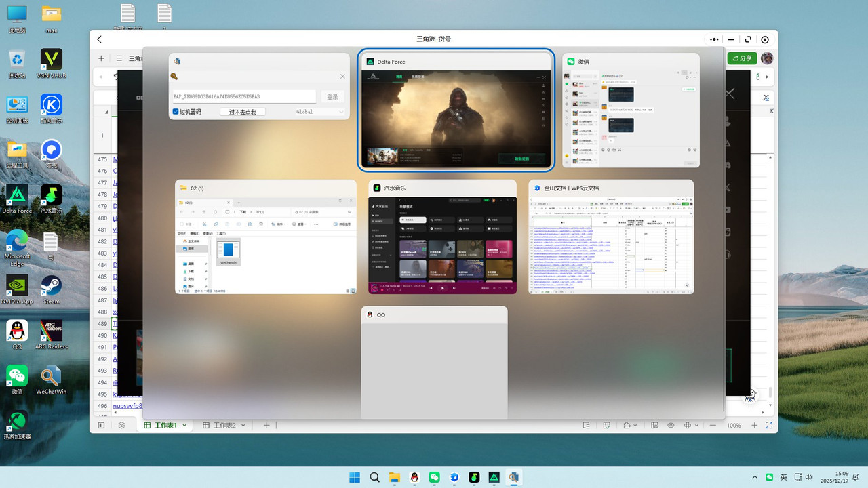Zoom out with the minus button
The image size is (868, 488).
tap(713, 425)
